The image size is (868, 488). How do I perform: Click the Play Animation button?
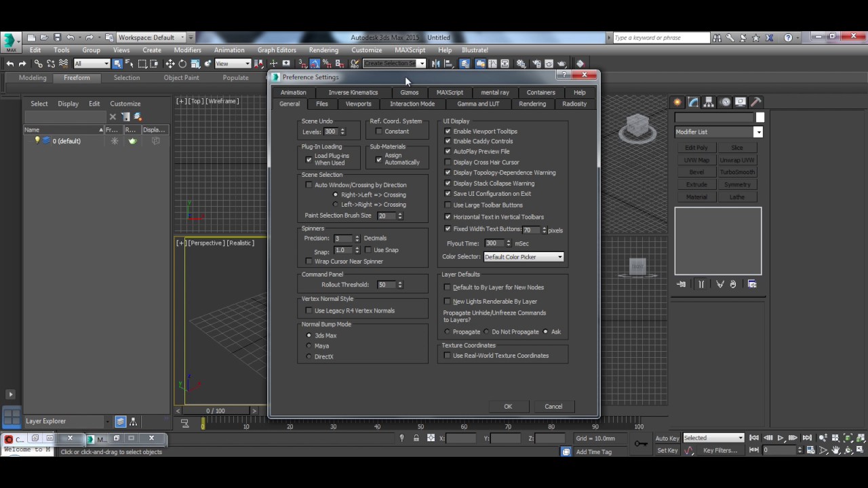coord(781,438)
